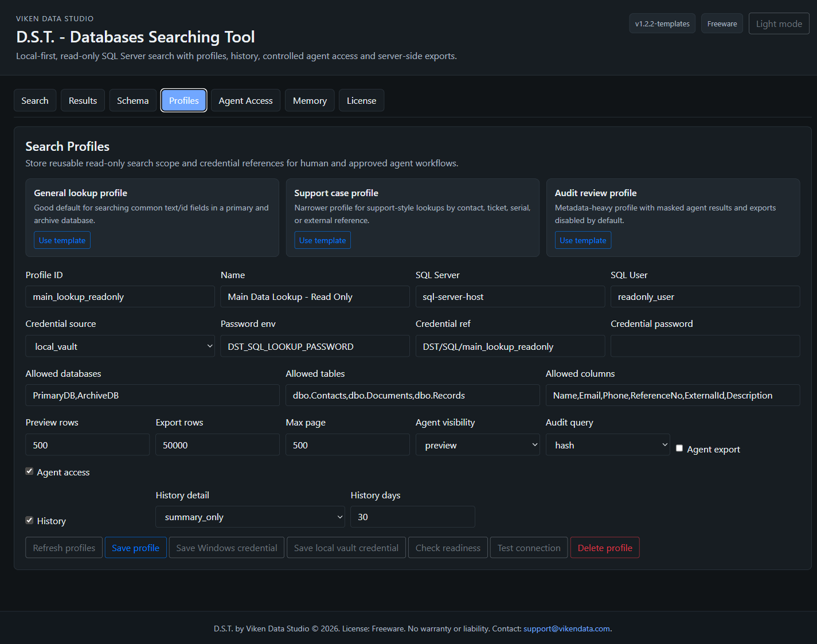Click the Credential ref input
The image size is (817, 644).
tap(510, 346)
